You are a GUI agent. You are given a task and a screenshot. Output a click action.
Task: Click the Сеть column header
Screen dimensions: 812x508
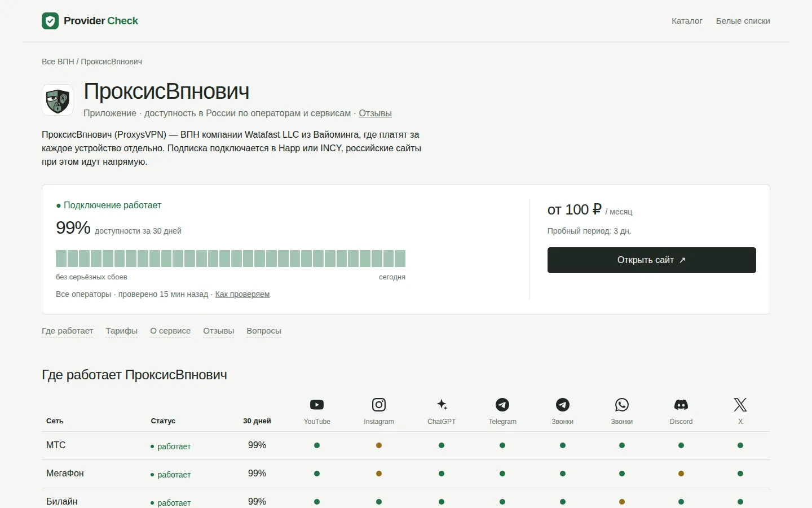(55, 421)
